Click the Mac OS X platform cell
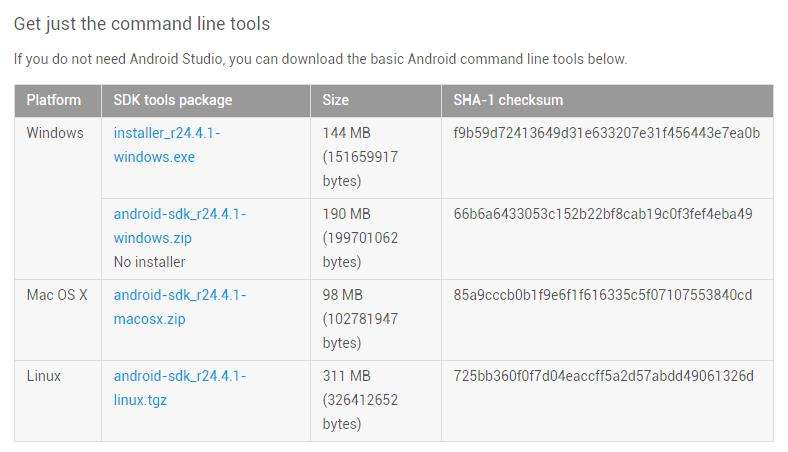788x452 pixels. point(57,295)
